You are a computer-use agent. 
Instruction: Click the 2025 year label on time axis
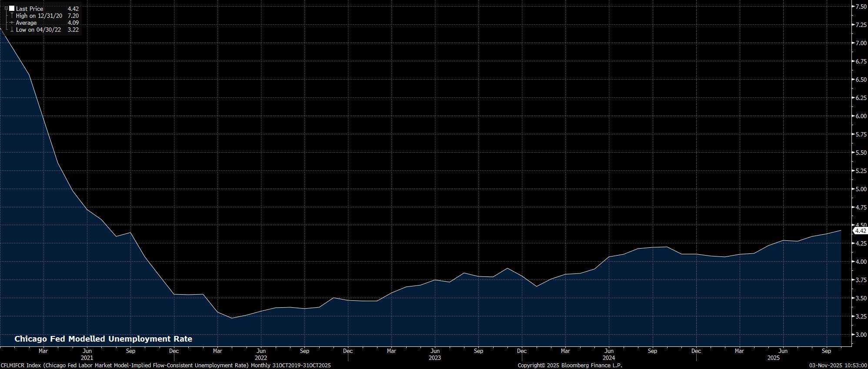click(x=782, y=358)
